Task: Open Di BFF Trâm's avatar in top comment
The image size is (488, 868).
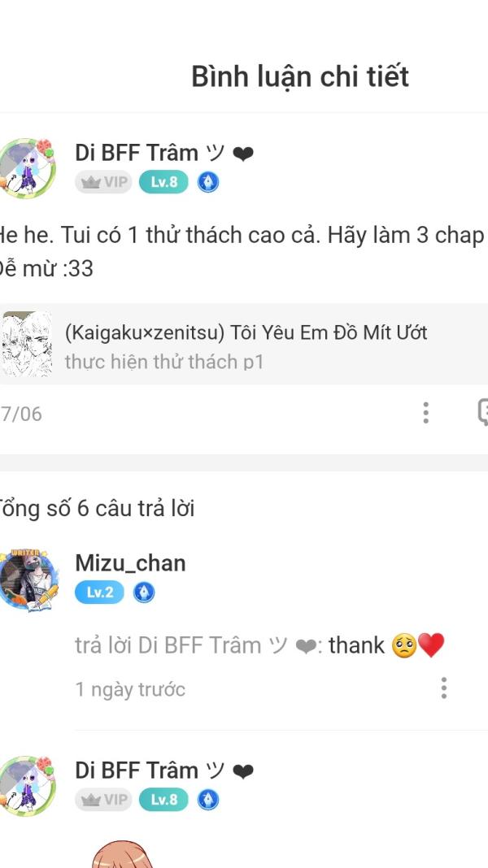Action: 27,168
